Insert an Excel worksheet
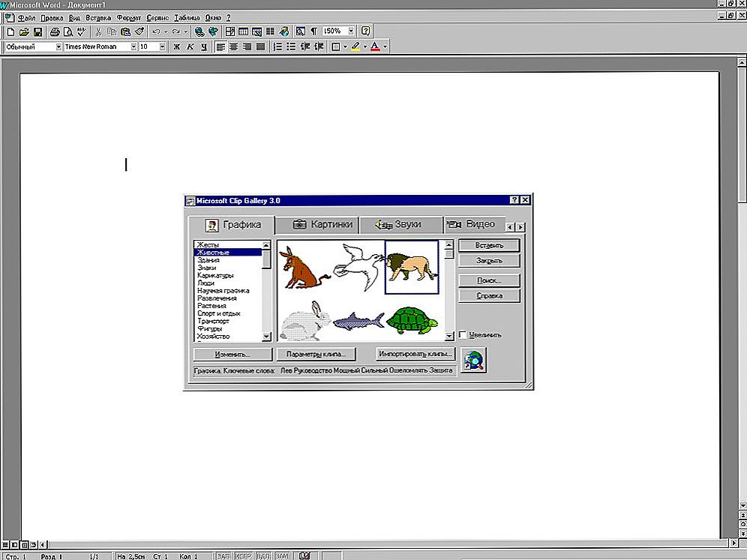 pos(256,32)
